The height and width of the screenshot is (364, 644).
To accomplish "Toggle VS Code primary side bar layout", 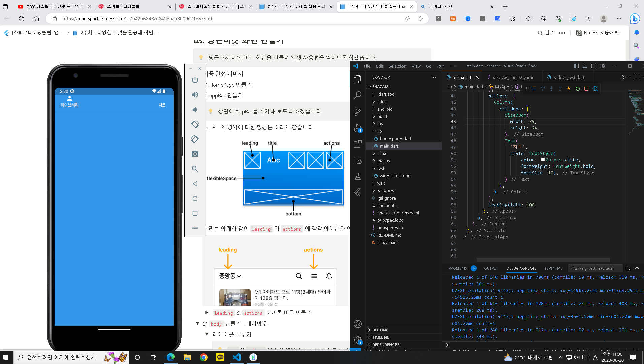I will click(576, 66).
